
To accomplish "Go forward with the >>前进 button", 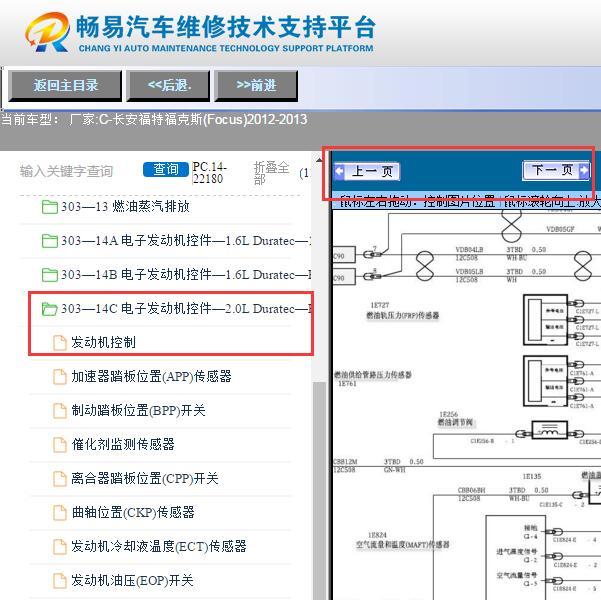I will pyautogui.click(x=256, y=85).
